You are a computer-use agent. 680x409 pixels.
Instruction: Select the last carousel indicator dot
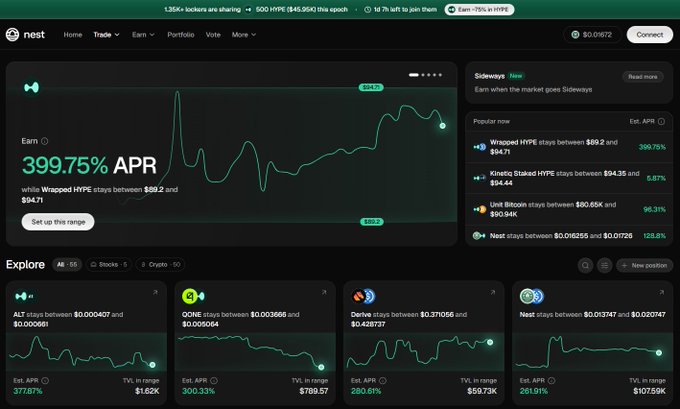coord(440,75)
